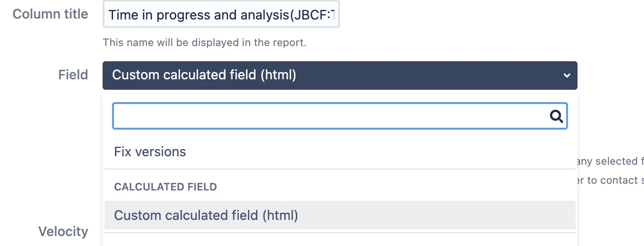Click the CALCULATED FIELD group header
The width and height of the screenshot is (644, 246).
pos(165,187)
